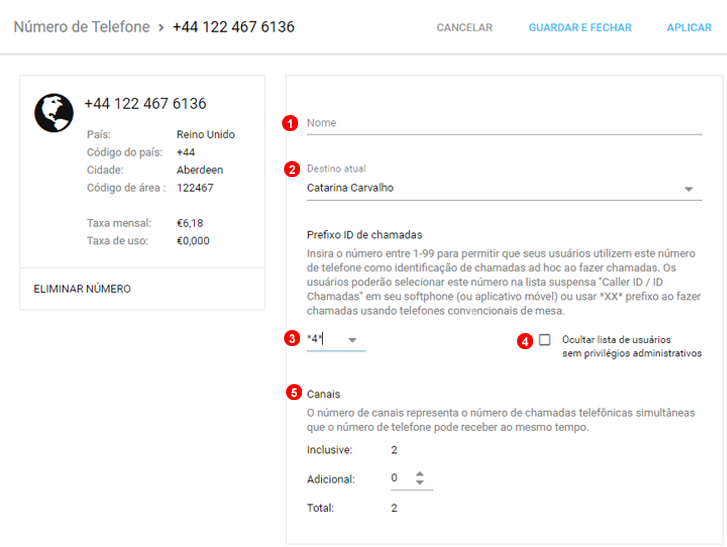Screen dimensions: 727x547
Task: Click the red marker number 2
Action: pos(292,169)
